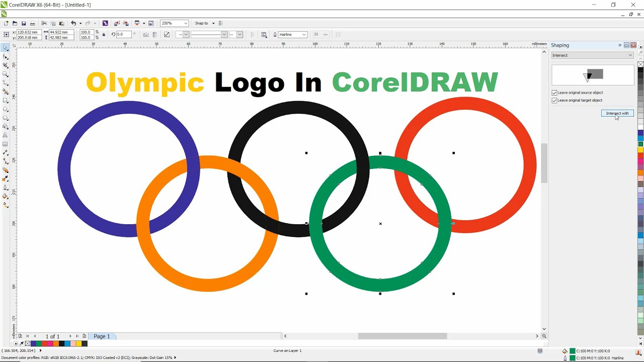Screen dimensions: 644x362
Task: Select the Shape tool
Action: point(5,56)
